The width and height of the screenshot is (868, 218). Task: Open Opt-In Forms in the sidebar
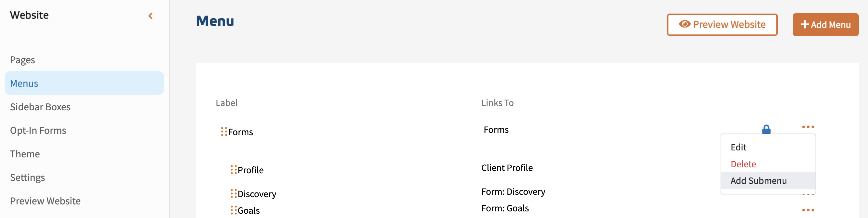tap(38, 131)
